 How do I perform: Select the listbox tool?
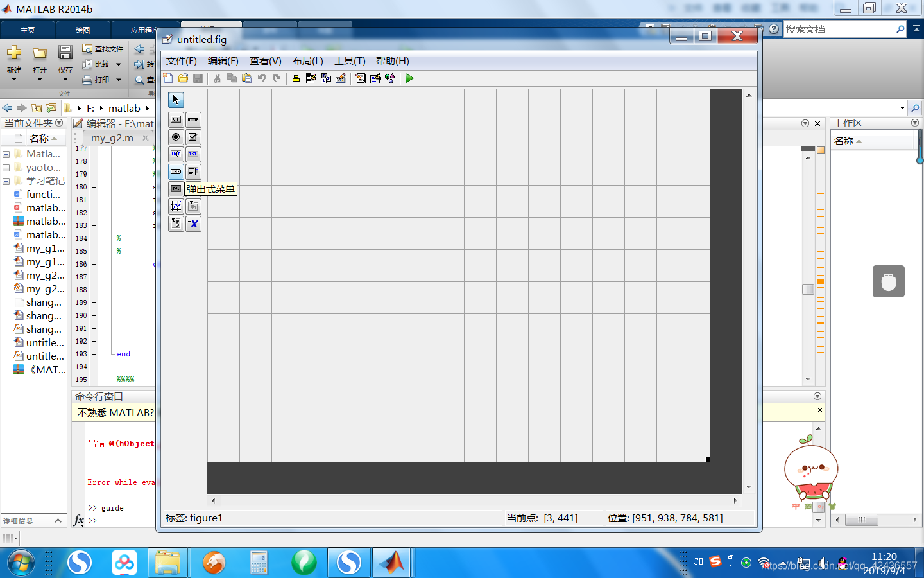pos(193,171)
